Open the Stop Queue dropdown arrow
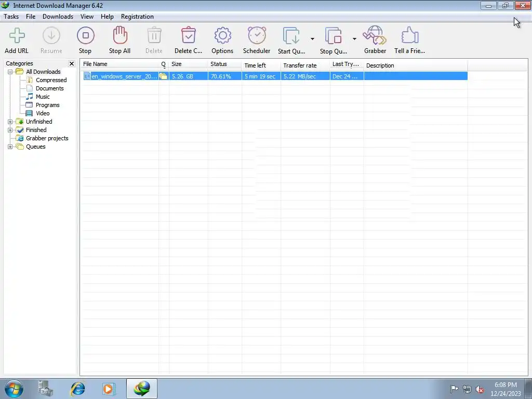 pyautogui.click(x=354, y=39)
